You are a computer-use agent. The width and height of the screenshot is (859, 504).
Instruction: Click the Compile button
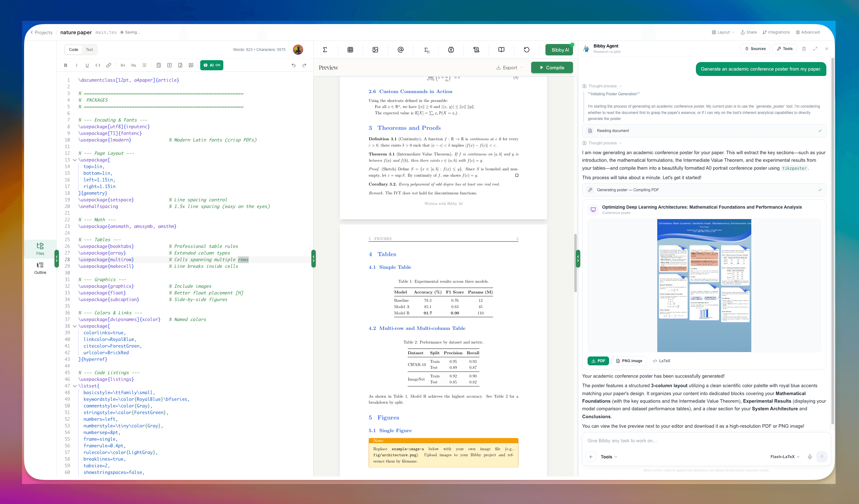click(x=552, y=67)
